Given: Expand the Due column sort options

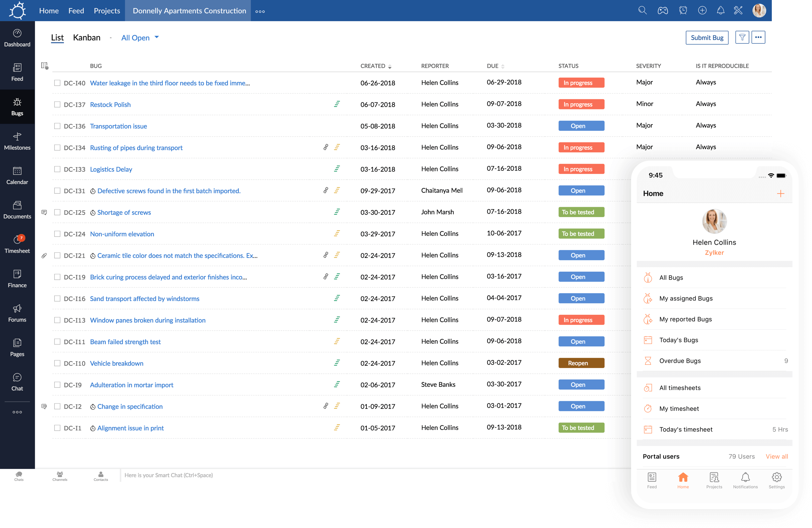Looking at the screenshot, I should pyautogui.click(x=502, y=66).
